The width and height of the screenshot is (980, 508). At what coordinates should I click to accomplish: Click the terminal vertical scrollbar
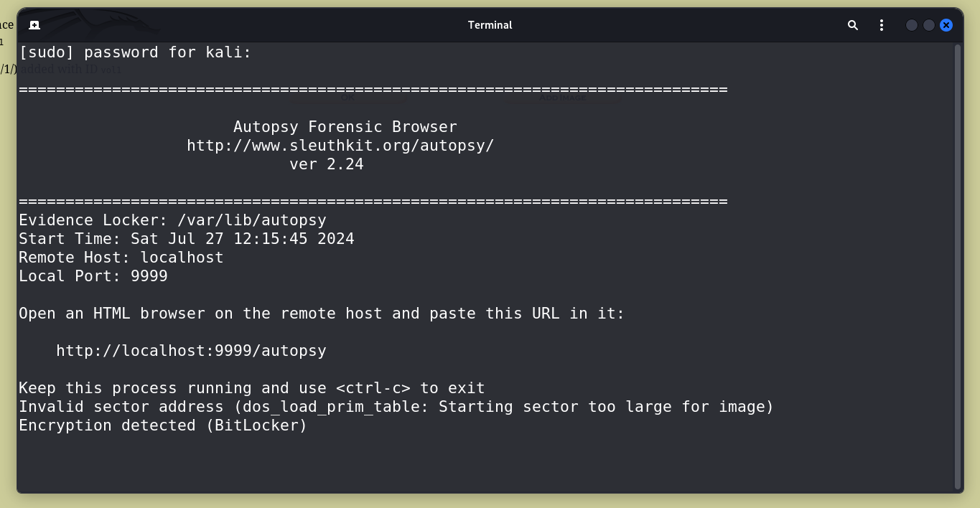tap(958, 265)
